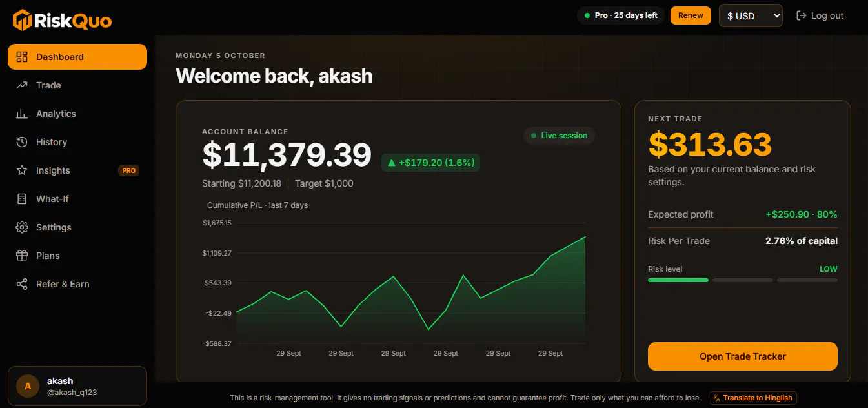Click the Log out door-arrow icon
Image resolution: width=868 pixels, height=408 pixels.
(x=802, y=15)
